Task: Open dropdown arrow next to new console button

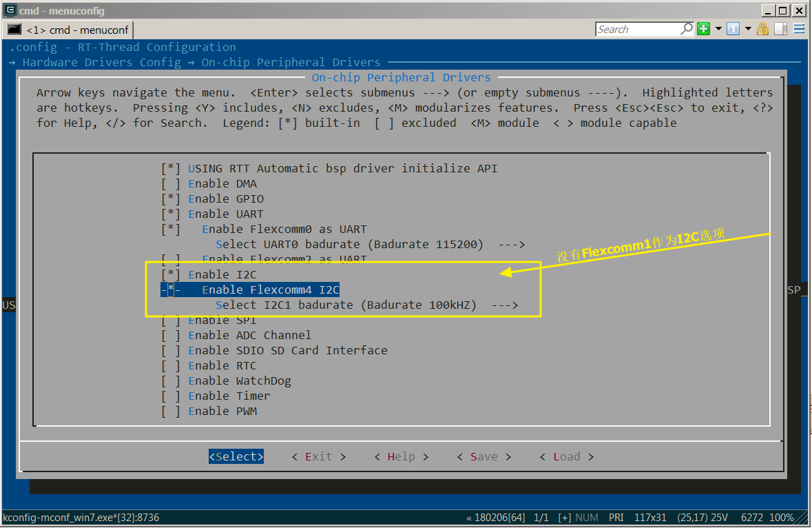Action: [718, 29]
